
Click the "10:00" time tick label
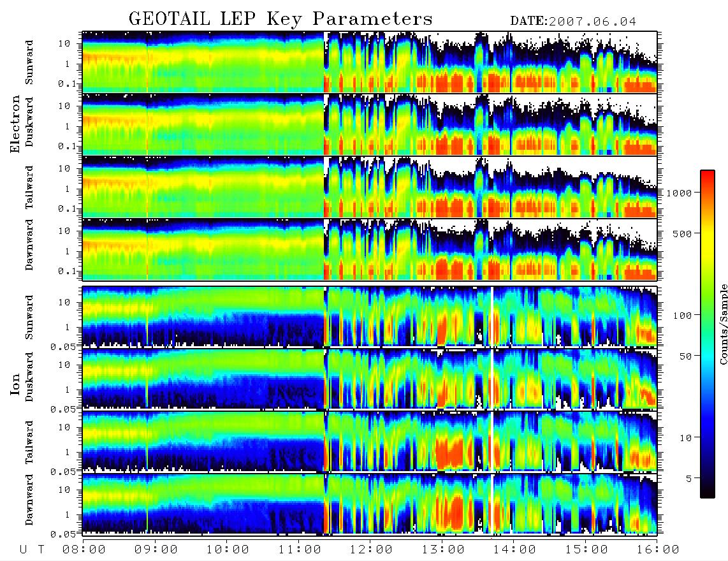[228, 550]
